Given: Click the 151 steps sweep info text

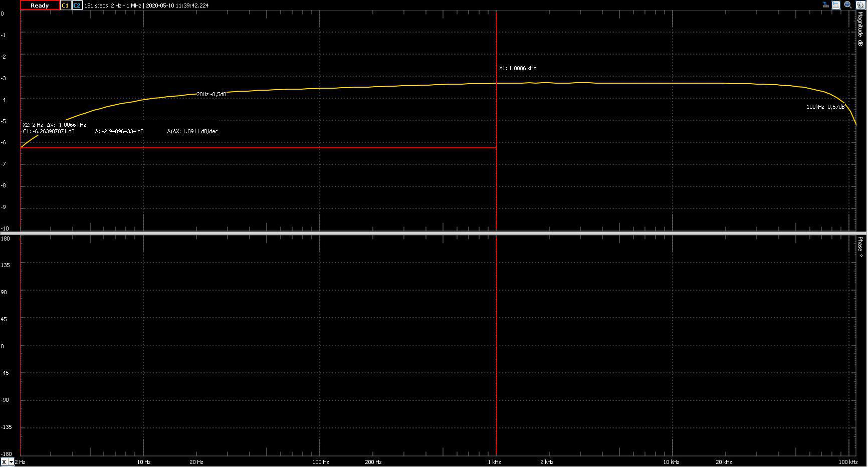Looking at the screenshot, I should (x=96, y=6).
